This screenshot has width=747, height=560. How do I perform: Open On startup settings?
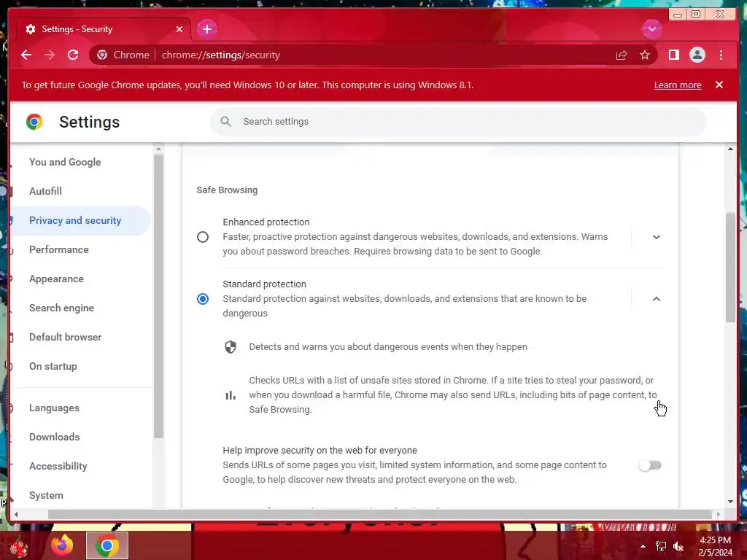[x=53, y=366]
